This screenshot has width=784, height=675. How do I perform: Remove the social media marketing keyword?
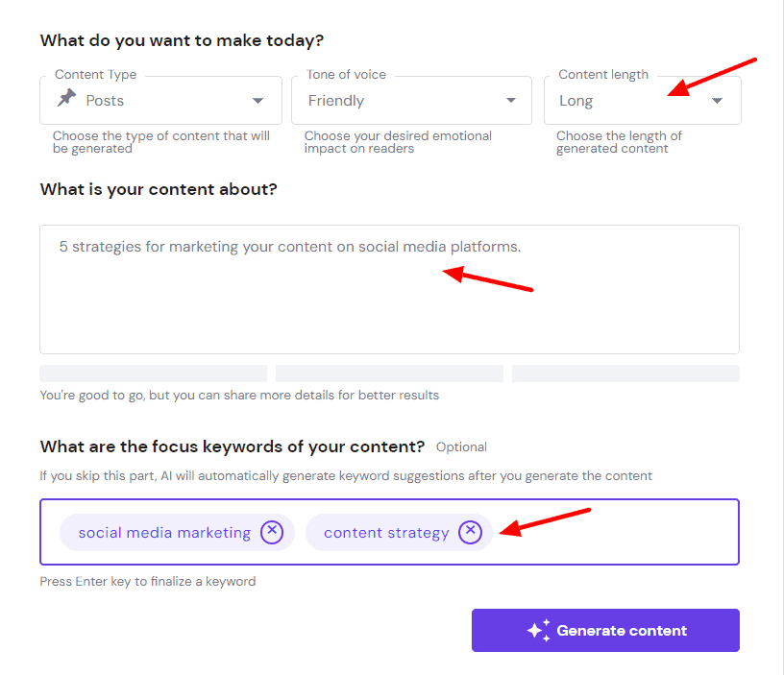click(x=272, y=531)
